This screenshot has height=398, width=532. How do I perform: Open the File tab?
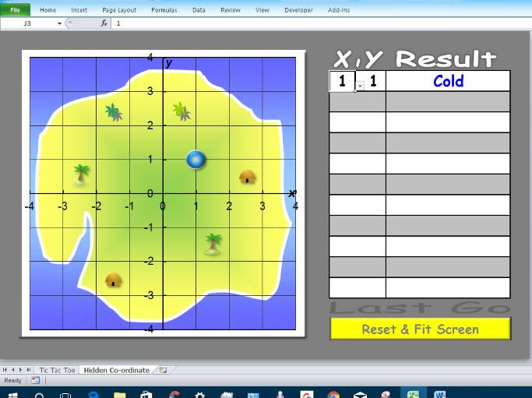click(x=16, y=10)
